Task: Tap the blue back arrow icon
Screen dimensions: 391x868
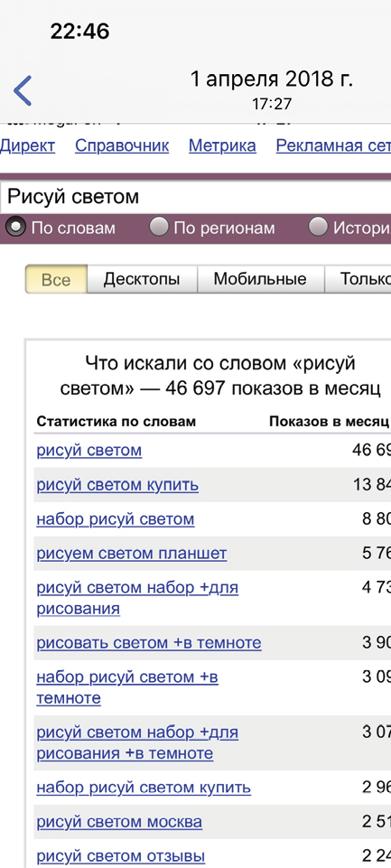Action: 23,91
